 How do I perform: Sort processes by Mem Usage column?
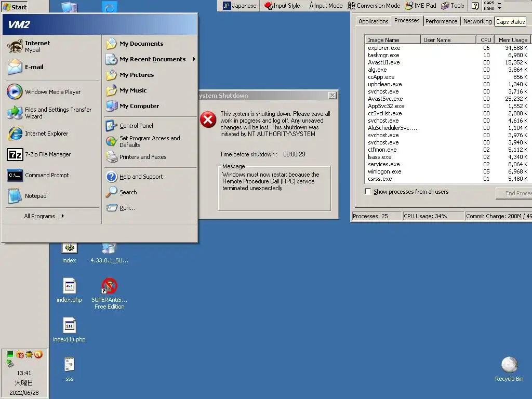click(x=512, y=39)
